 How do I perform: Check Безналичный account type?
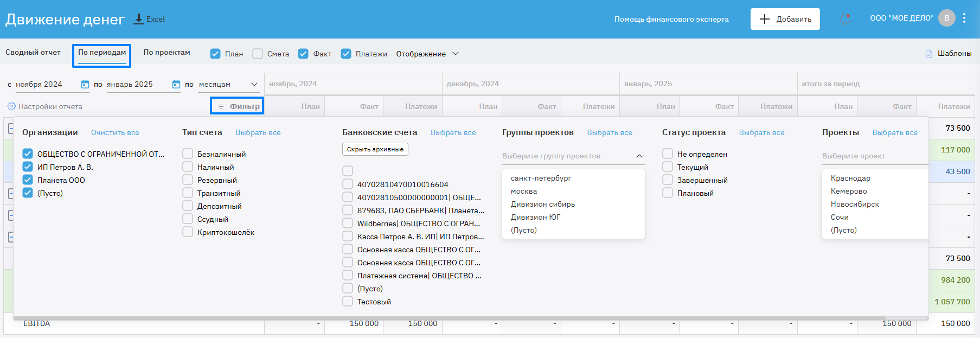(188, 154)
